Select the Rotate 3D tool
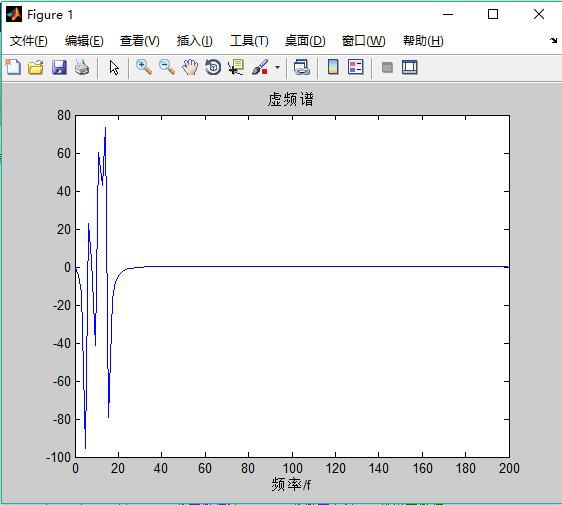The height and width of the screenshot is (505, 562). pos(213,67)
